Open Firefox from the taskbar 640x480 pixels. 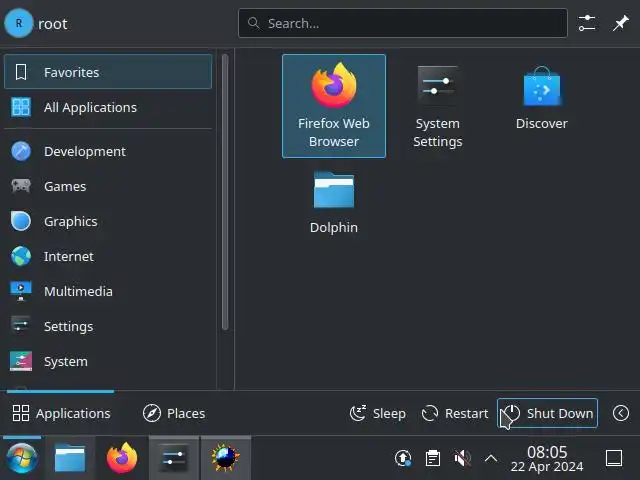[122, 458]
